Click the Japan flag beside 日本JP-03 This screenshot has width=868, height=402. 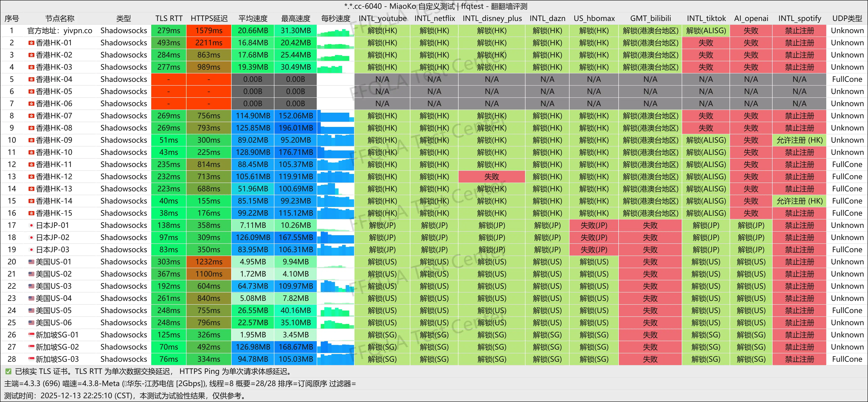point(31,249)
